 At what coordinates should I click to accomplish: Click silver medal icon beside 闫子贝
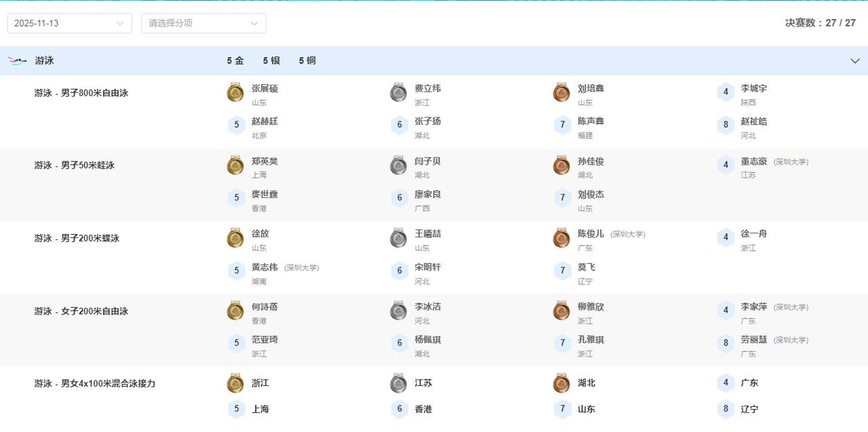point(398,165)
